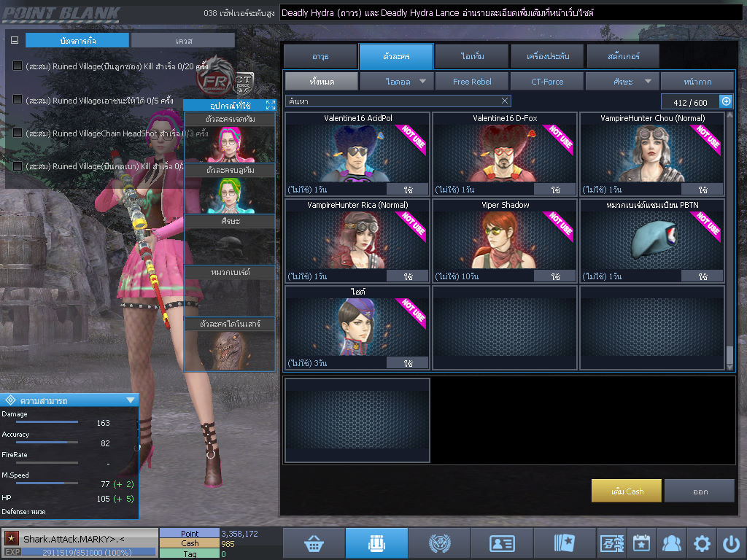Filter by หน้ากาก
Viewport: 747px width, 560px height.
(697, 82)
